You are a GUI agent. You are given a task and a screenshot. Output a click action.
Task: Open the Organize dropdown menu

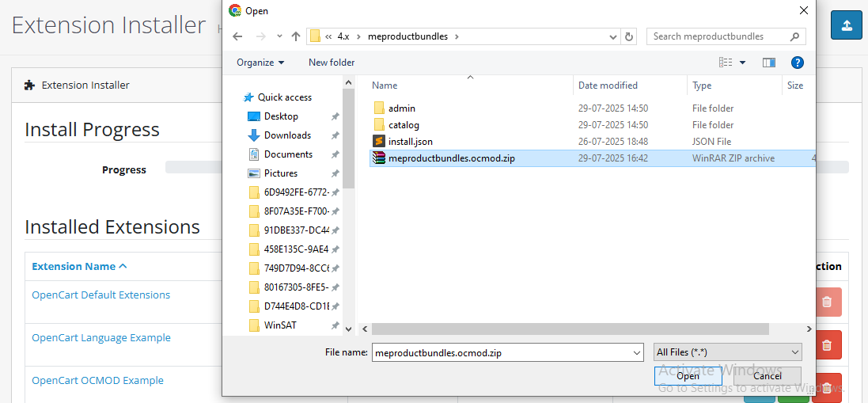[260, 63]
